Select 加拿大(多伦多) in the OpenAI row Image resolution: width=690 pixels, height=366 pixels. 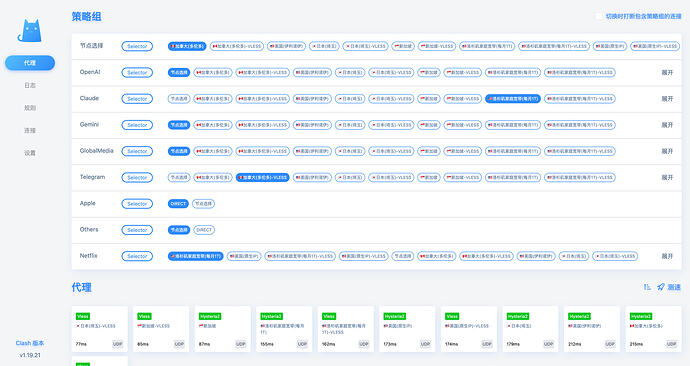[213, 73]
